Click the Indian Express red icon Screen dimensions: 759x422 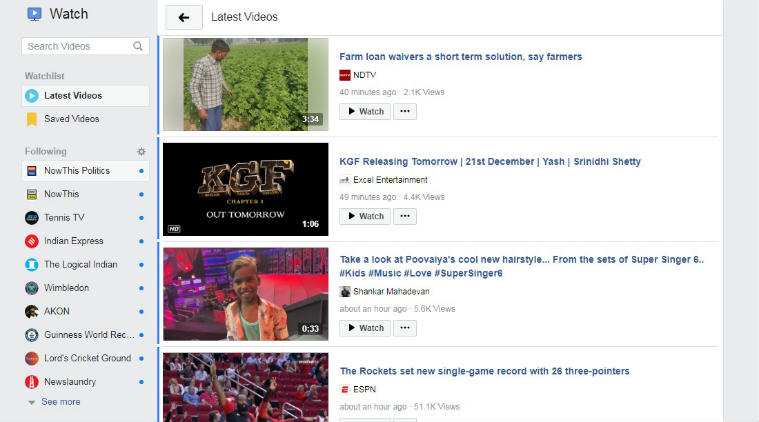[x=32, y=241]
